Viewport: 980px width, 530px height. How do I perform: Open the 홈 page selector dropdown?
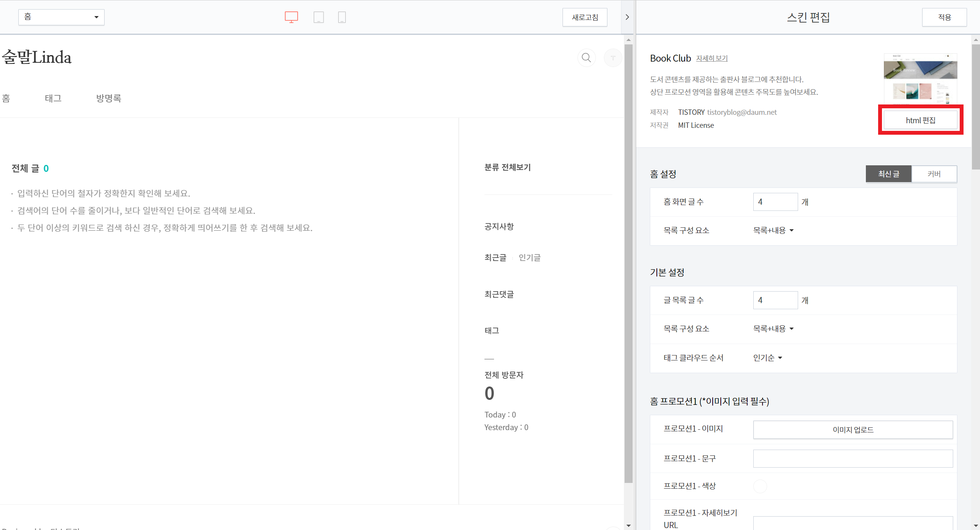(x=61, y=17)
